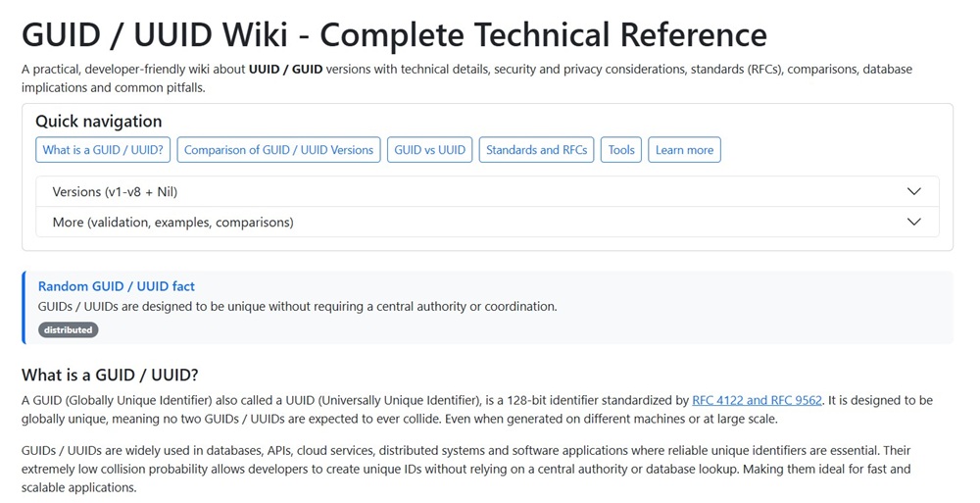Expand the Versions (v1-v8 + Nil) section
The height and width of the screenshot is (503, 980).
pos(115,192)
